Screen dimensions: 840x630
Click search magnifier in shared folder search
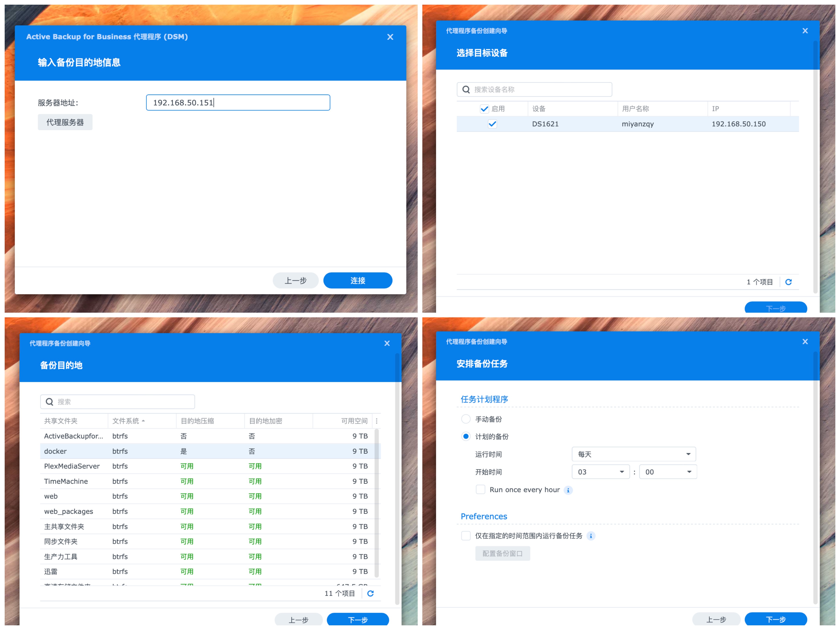click(49, 402)
